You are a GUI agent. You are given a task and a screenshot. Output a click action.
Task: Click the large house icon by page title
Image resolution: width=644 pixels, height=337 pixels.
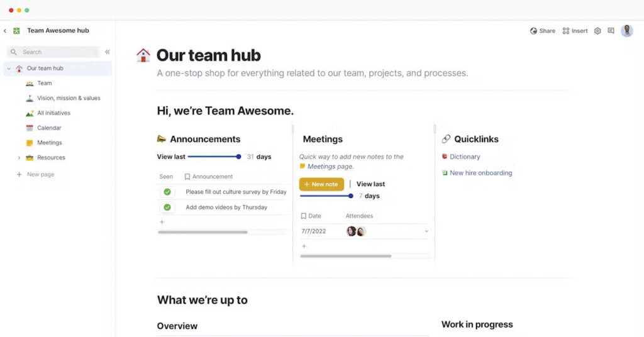[x=143, y=55]
